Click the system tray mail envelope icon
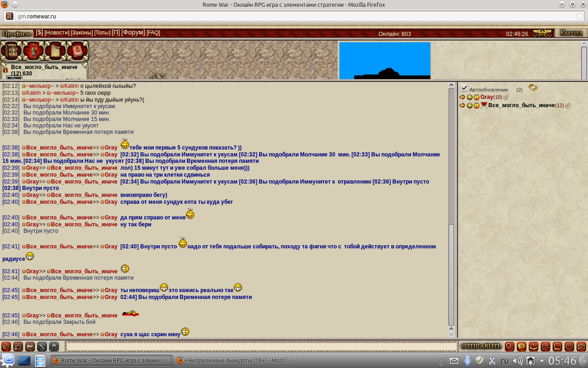 454,361
